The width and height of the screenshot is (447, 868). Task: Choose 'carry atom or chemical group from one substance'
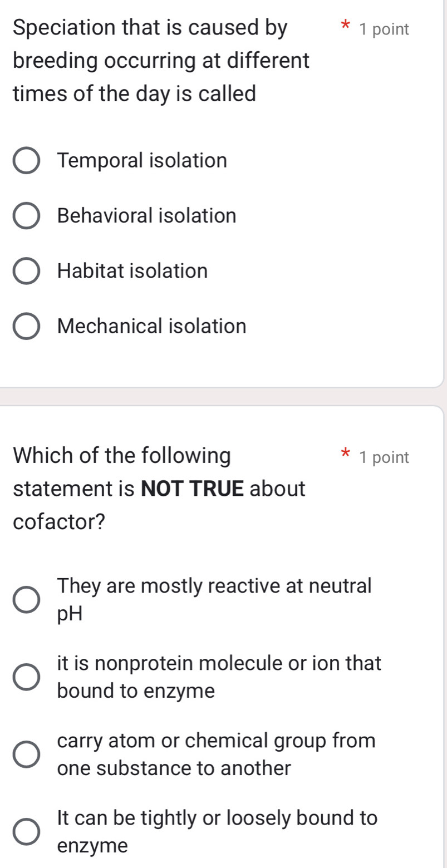216,754
